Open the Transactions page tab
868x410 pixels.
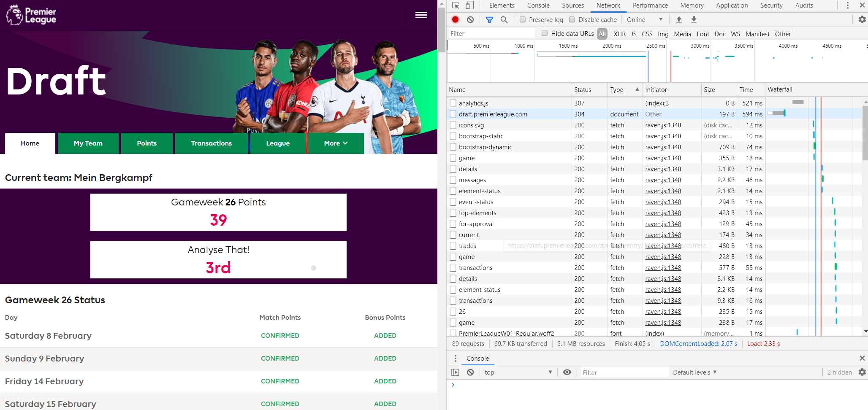click(x=212, y=143)
